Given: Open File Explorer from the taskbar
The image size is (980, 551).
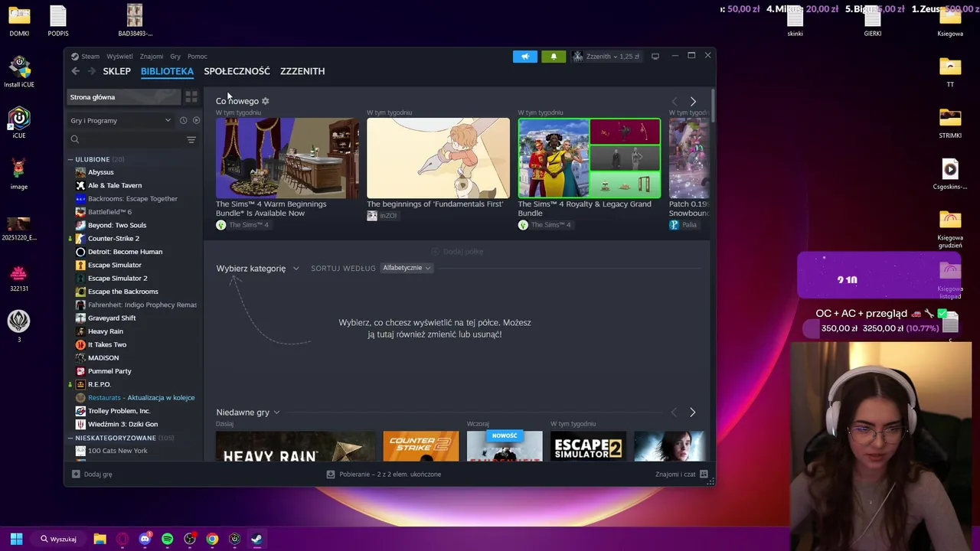Looking at the screenshot, I should pyautogui.click(x=100, y=539).
